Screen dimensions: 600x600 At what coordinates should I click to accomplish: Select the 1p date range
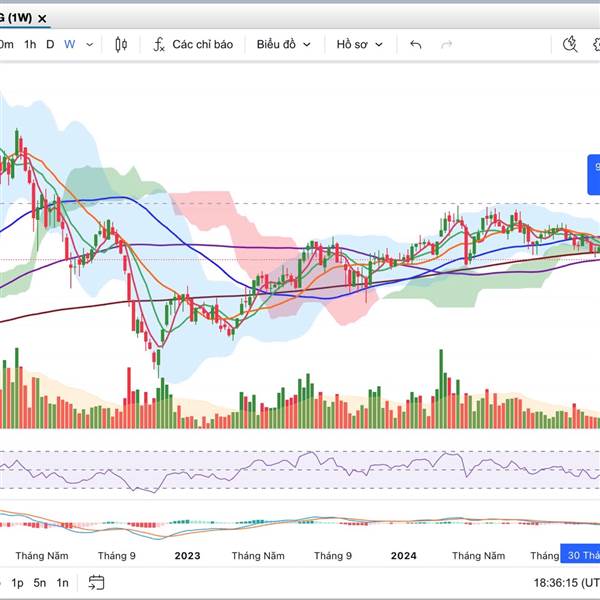pyautogui.click(x=17, y=583)
